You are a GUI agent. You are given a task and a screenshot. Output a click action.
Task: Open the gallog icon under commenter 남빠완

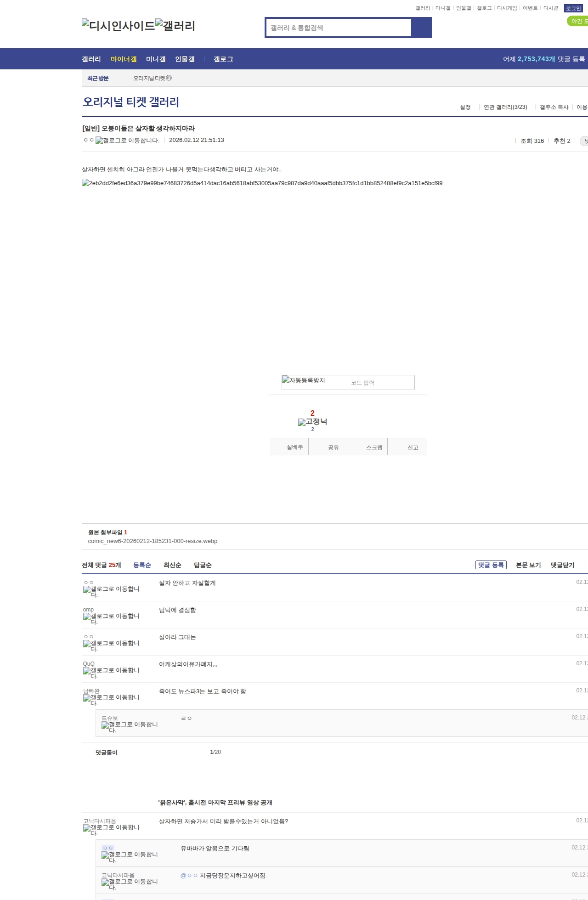(111, 700)
